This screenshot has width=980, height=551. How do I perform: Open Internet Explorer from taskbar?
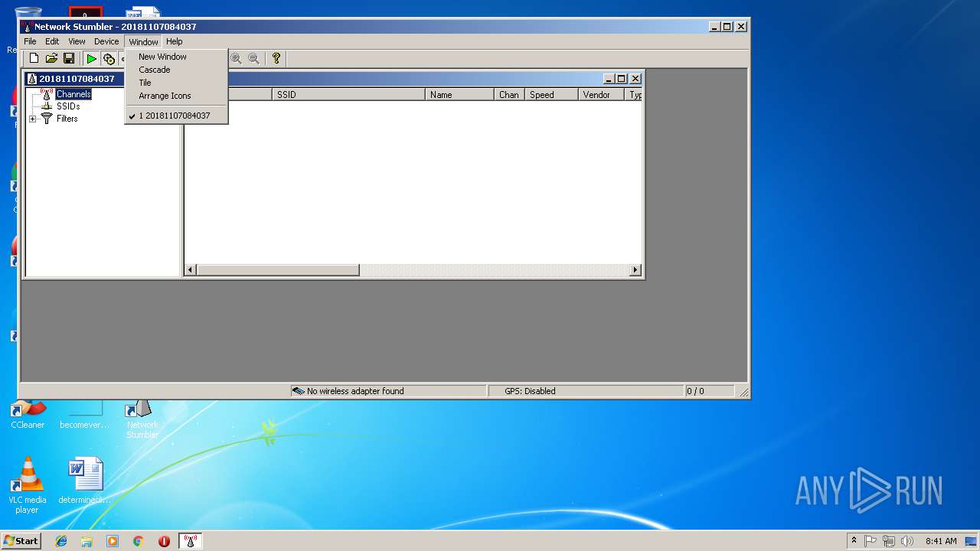61,541
